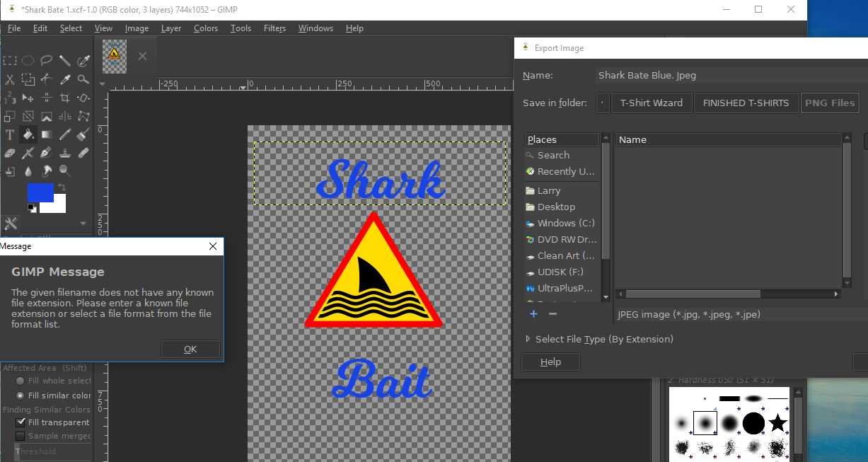Click the PNG Files folder breadcrumb

click(829, 103)
